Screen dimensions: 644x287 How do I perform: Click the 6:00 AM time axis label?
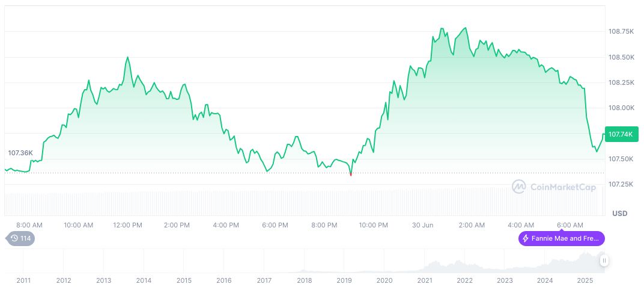point(569,225)
